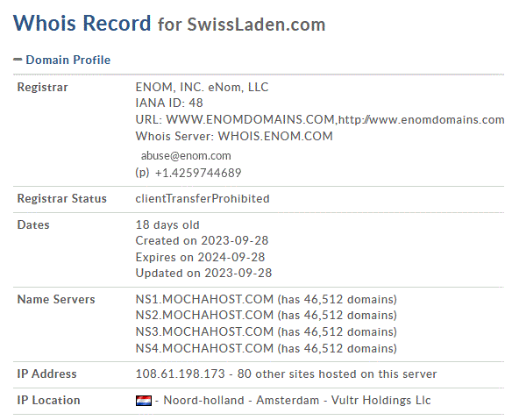Screen dimensions: 505x420
Task: Click NS2.MOCHAHOST.COM name server entry
Action: 204,315
